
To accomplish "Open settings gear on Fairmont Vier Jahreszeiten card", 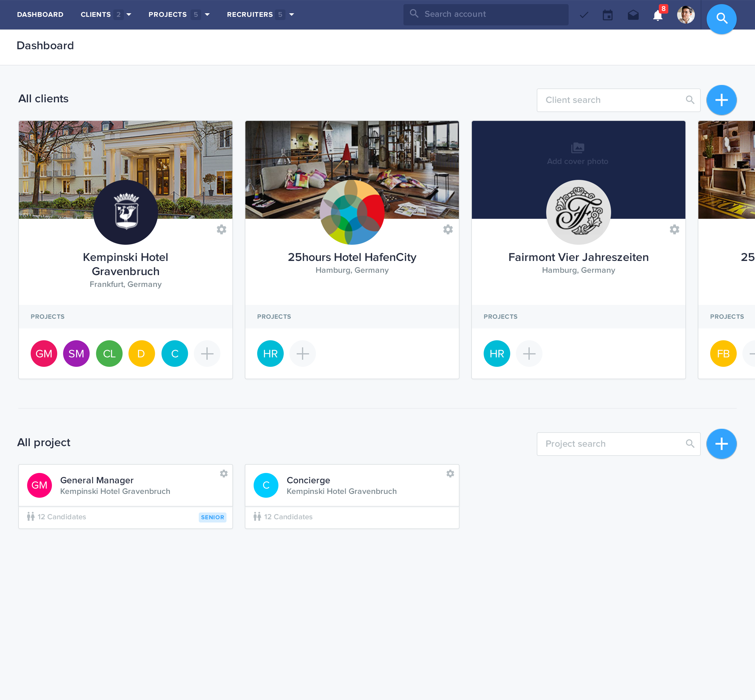I will coord(674,229).
